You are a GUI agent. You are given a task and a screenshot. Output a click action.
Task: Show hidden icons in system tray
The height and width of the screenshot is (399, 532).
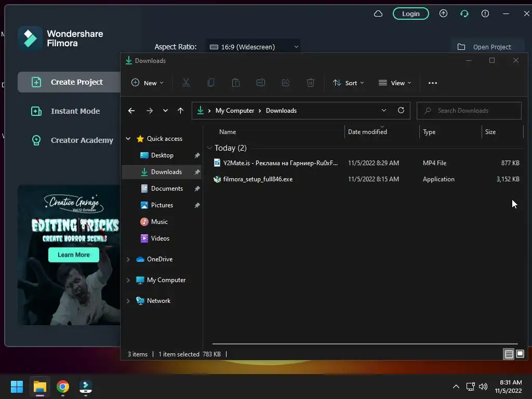[x=456, y=387]
